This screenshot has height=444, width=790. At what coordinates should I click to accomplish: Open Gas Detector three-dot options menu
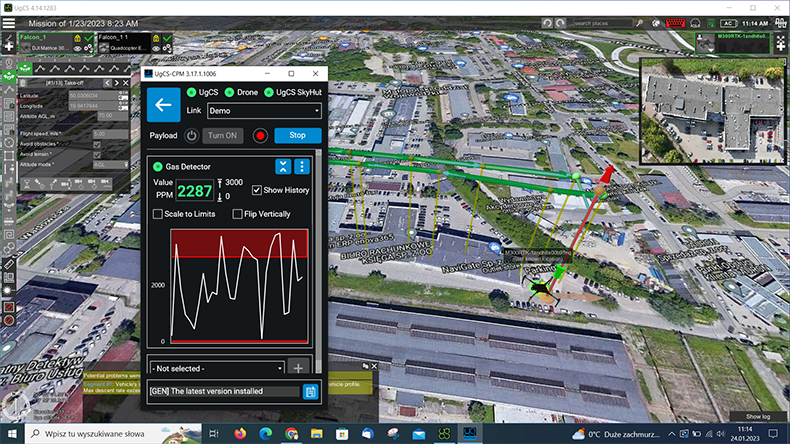(x=302, y=166)
